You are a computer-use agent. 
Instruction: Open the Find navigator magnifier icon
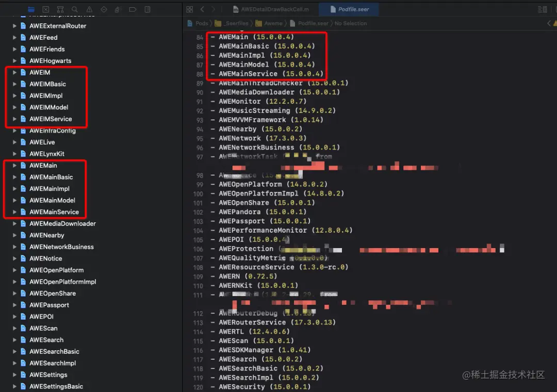coord(75,10)
